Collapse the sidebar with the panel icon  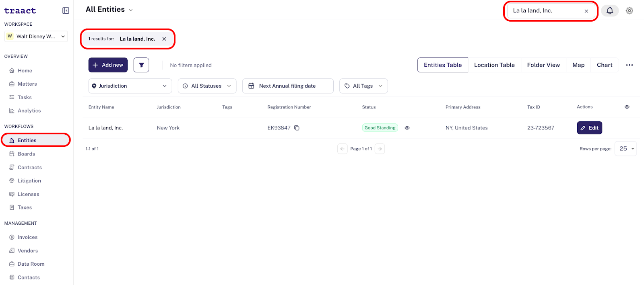pyautogui.click(x=66, y=10)
